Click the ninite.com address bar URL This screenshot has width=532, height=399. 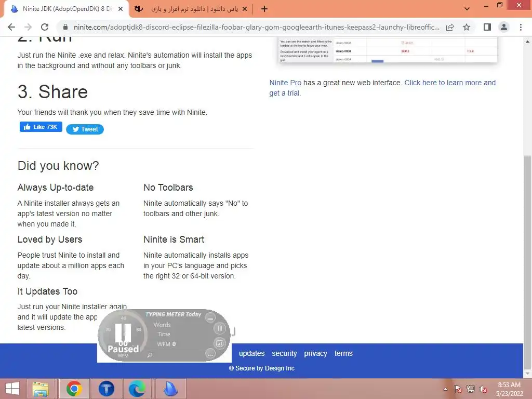pyautogui.click(x=257, y=27)
